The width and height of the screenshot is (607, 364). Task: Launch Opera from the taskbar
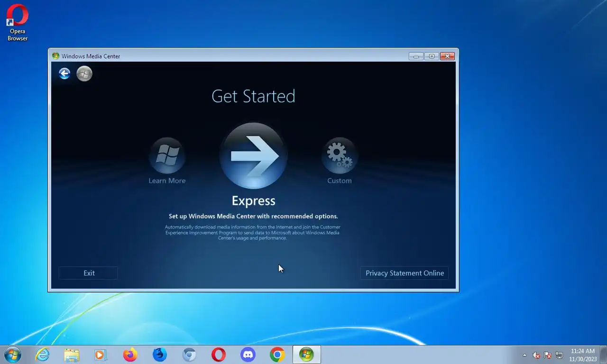pos(219,355)
